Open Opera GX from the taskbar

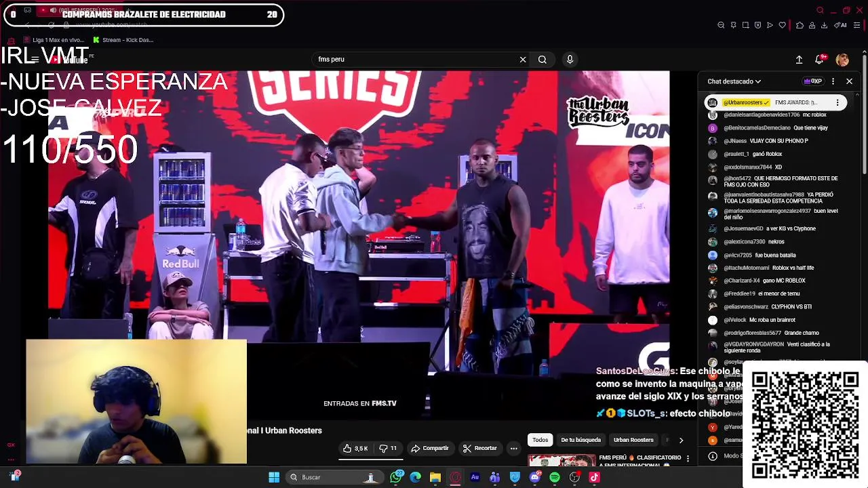pyautogui.click(x=455, y=477)
